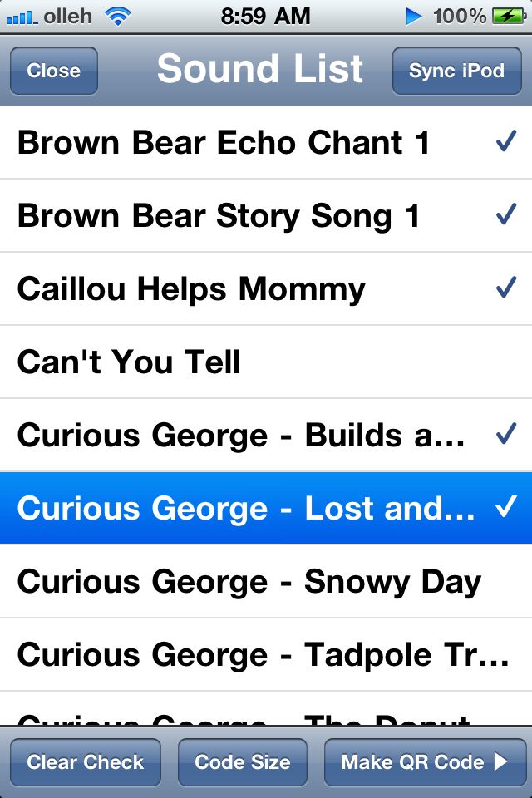This screenshot has width=532, height=798.
Task: Toggle checkmark on Curious George - Builds a...
Action: coord(506,434)
